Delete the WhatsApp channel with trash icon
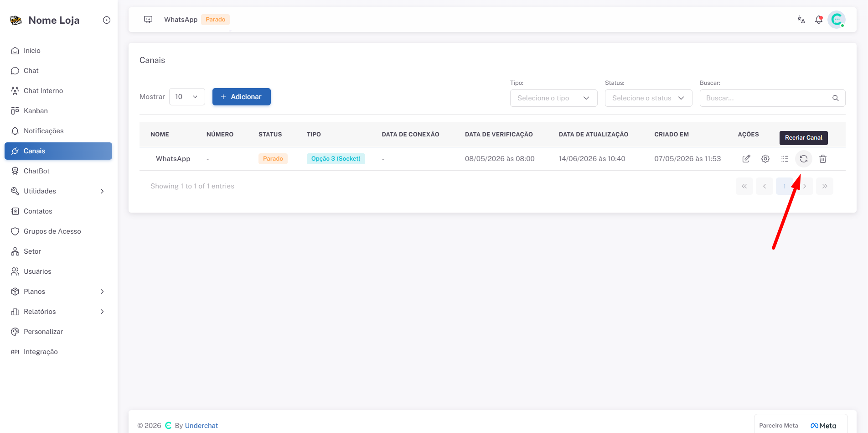This screenshot has height=433, width=868. (823, 159)
